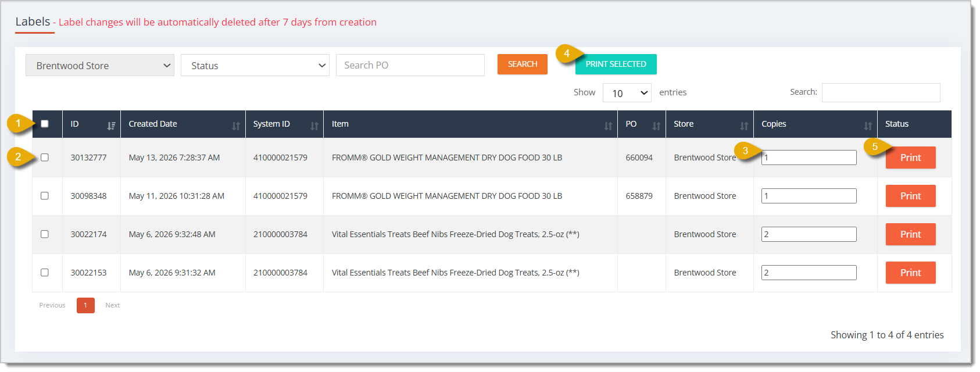Sort by System ID arrows icon
Screen dimensions: 980x372
click(314, 126)
